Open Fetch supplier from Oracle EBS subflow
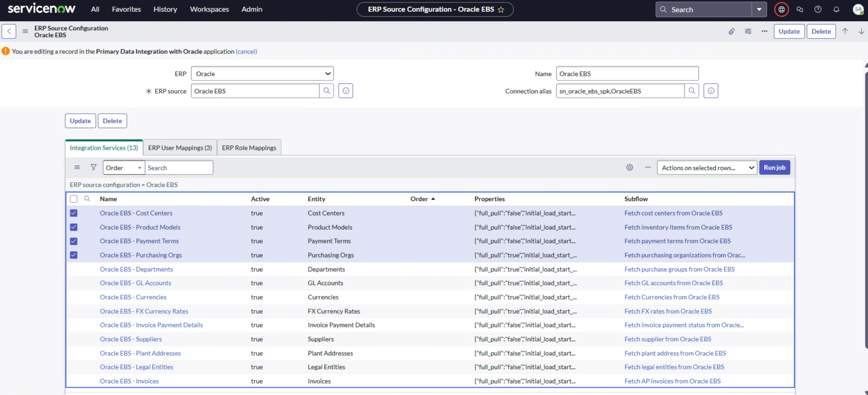The height and width of the screenshot is (395, 868). [668, 339]
